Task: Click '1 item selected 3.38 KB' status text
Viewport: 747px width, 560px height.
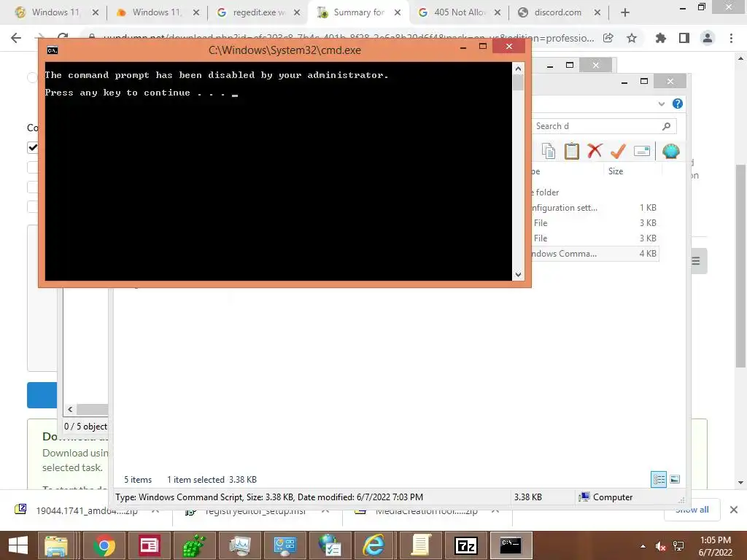Action: [x=212, y=480]
